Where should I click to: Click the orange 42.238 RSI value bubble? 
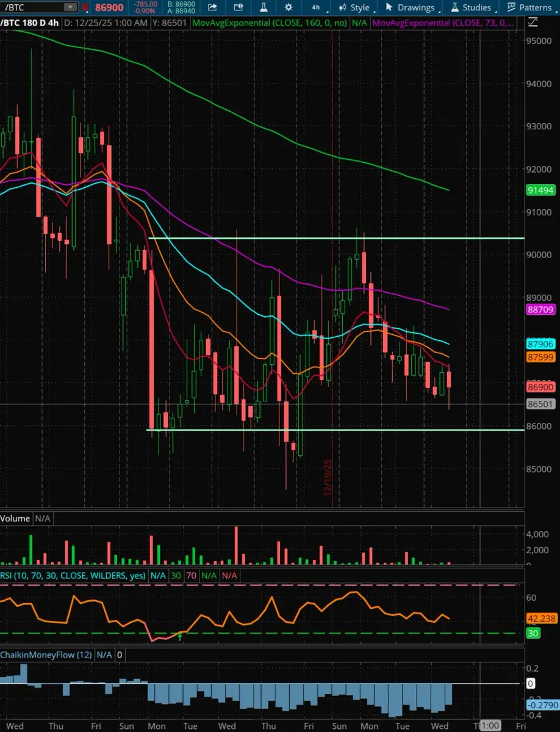point(542,618)
